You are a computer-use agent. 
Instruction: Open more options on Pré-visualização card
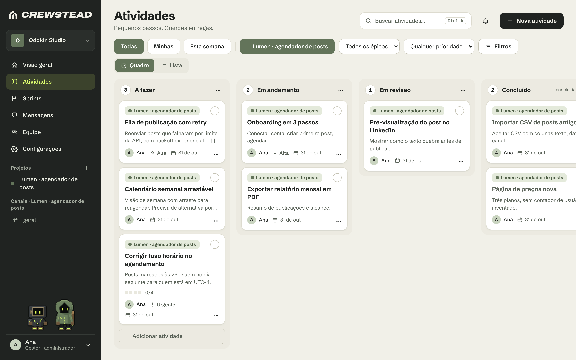pos(461,161)
